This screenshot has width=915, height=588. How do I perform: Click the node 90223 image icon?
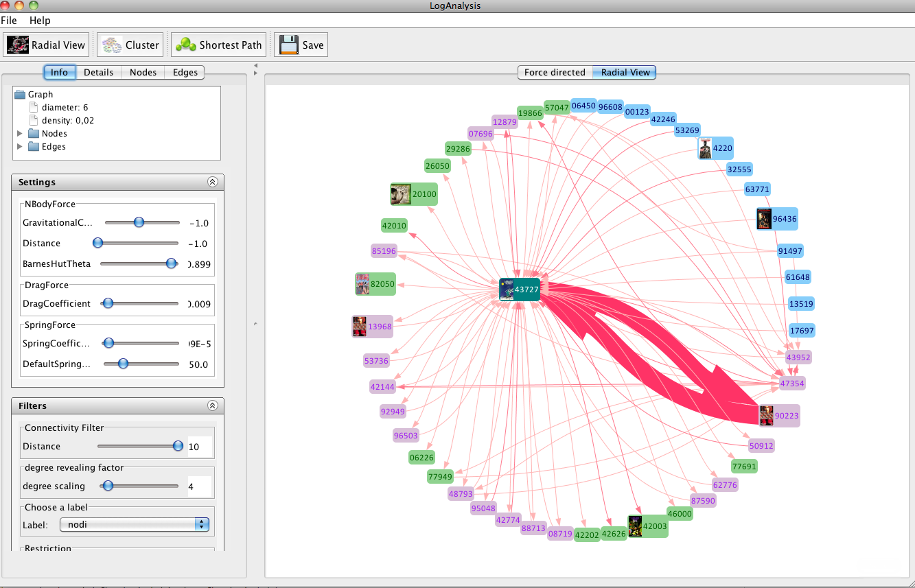pyautogui.click(x=766, y=416)
